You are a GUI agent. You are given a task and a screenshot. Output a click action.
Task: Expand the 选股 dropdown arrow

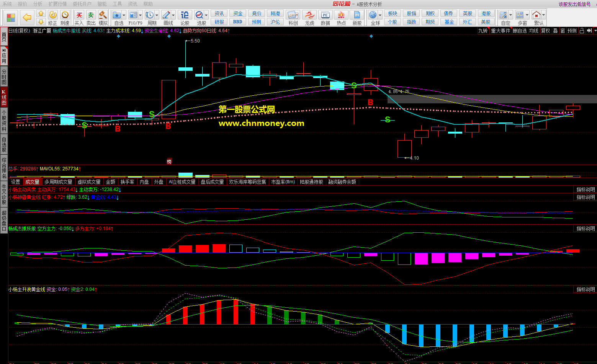point(206,15)
